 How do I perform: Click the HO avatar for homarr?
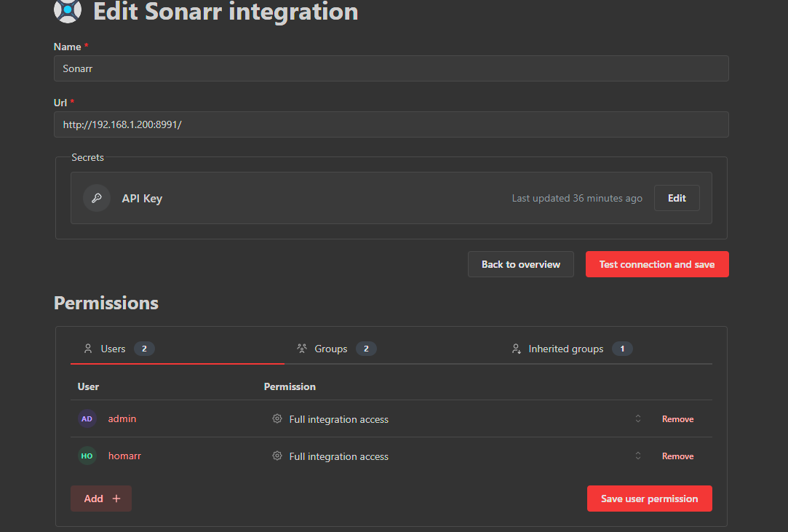point(87,456)
